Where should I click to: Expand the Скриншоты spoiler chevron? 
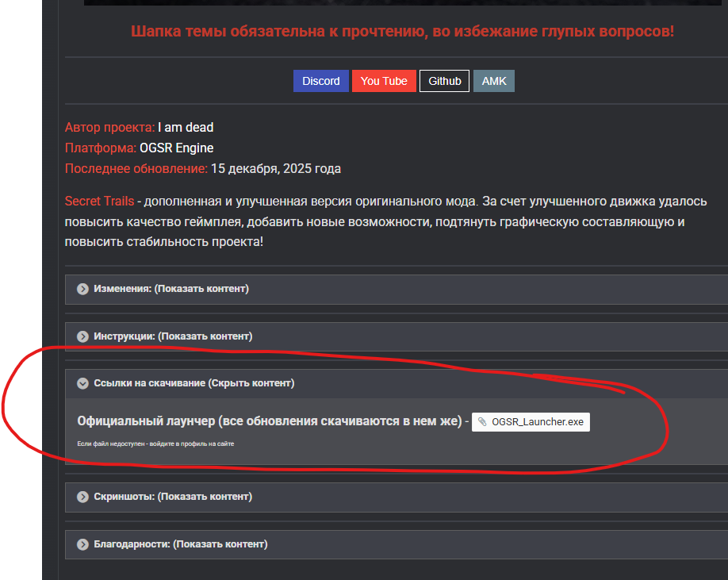82,497
